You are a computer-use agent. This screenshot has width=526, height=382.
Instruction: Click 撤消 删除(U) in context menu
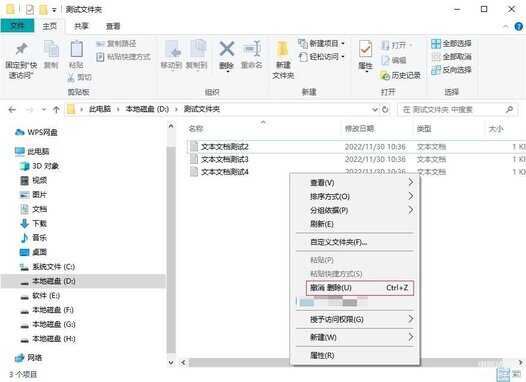pos(360,288)
